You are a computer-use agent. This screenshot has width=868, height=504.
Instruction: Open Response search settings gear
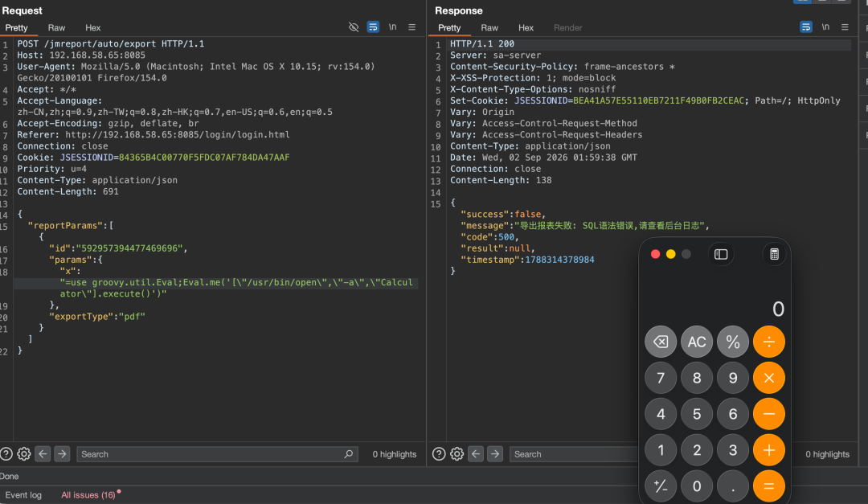pos(457,454)
